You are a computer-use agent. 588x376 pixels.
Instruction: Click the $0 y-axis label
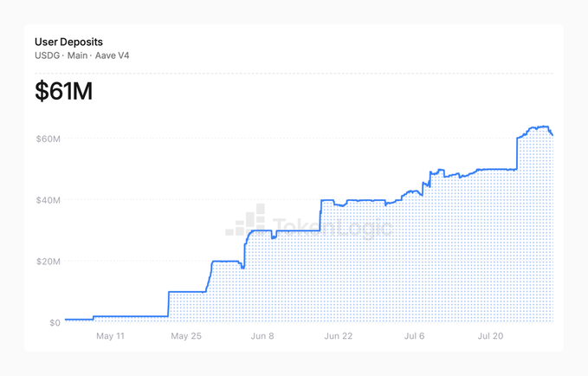[55, 322]
